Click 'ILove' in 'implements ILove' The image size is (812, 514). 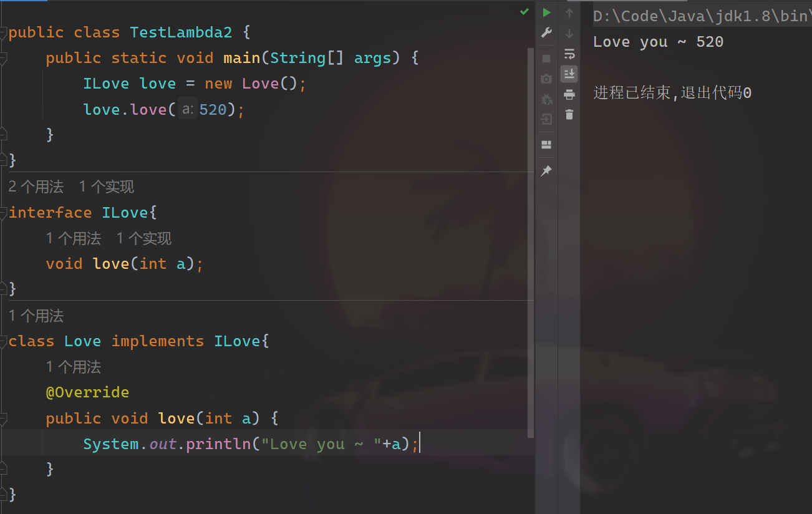click(x=238, y=341)
